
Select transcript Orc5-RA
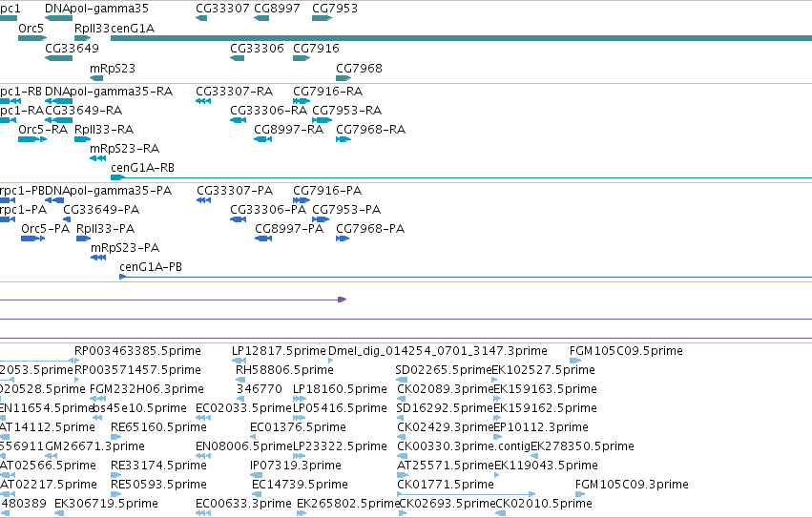(x=43, y=130)
